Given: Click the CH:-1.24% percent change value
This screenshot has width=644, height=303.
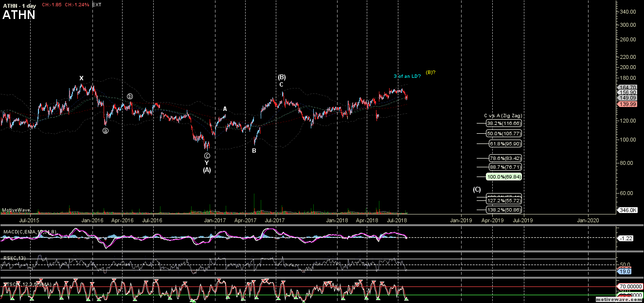Looking at the screenshot, I should (x=77, y=4).
